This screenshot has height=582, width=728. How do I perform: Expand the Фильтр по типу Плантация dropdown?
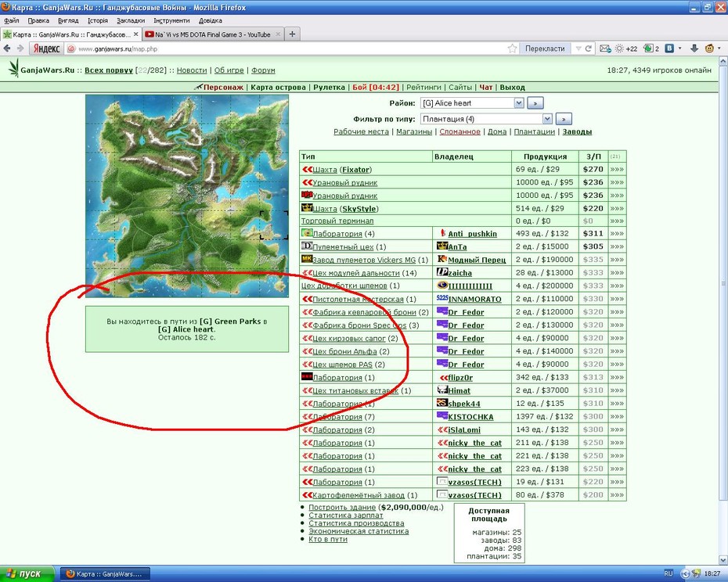click(547, 119)
